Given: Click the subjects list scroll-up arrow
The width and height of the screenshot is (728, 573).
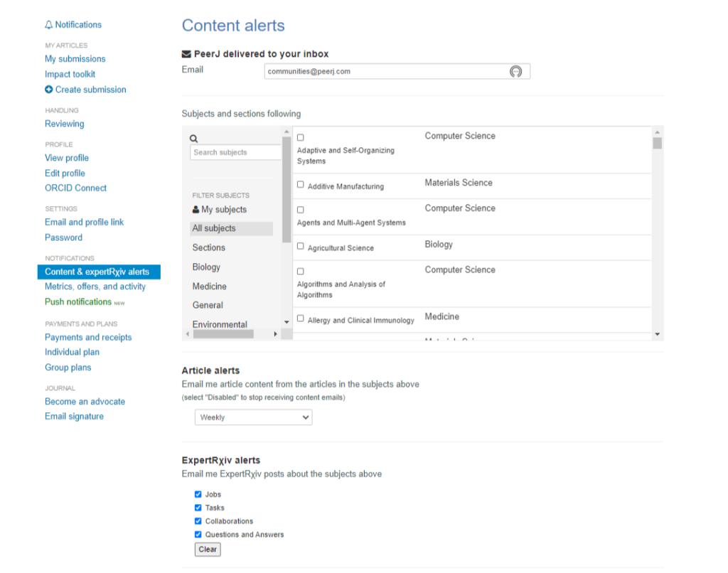Looking at the screenshot, I should pos(658,132).
